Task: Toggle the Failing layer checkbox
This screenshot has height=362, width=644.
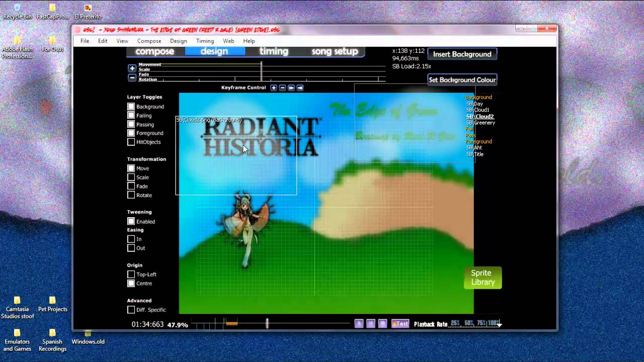Action: (131, 116)
